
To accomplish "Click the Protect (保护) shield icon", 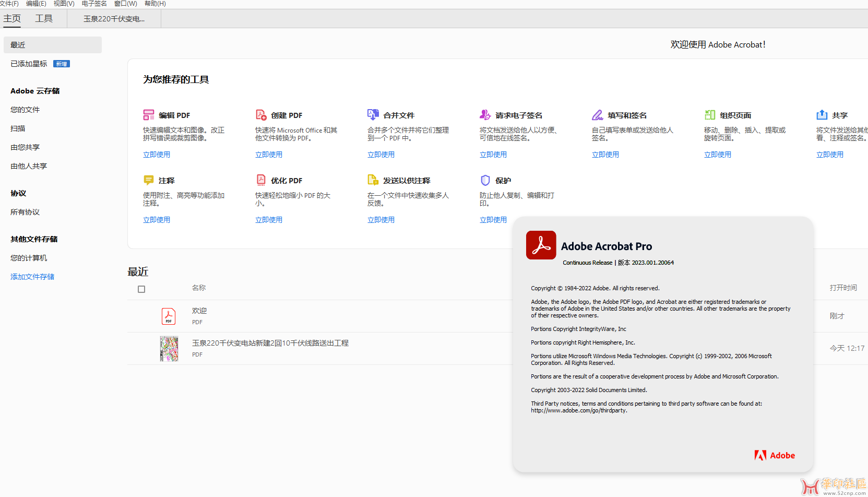I will (485, 180).
